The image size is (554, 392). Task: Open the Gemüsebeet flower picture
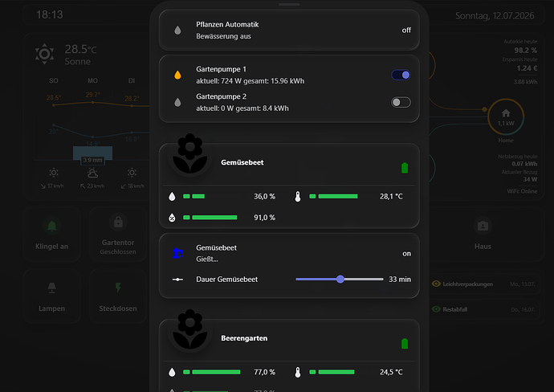click(190, 153)
